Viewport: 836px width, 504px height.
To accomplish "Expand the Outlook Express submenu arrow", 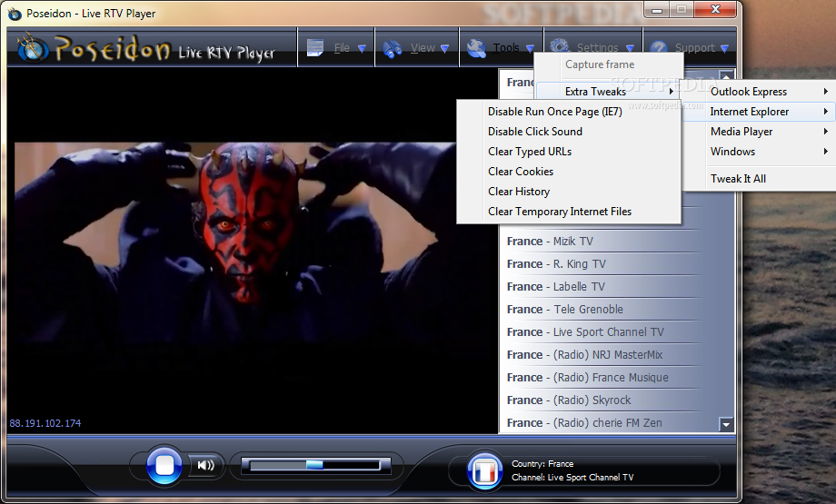I will [x=825, y=92].
